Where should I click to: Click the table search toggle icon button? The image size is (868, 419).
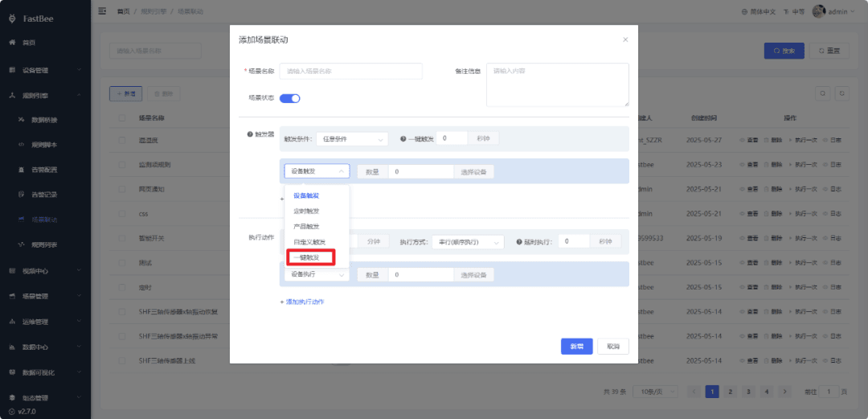(x=824, y=93)
